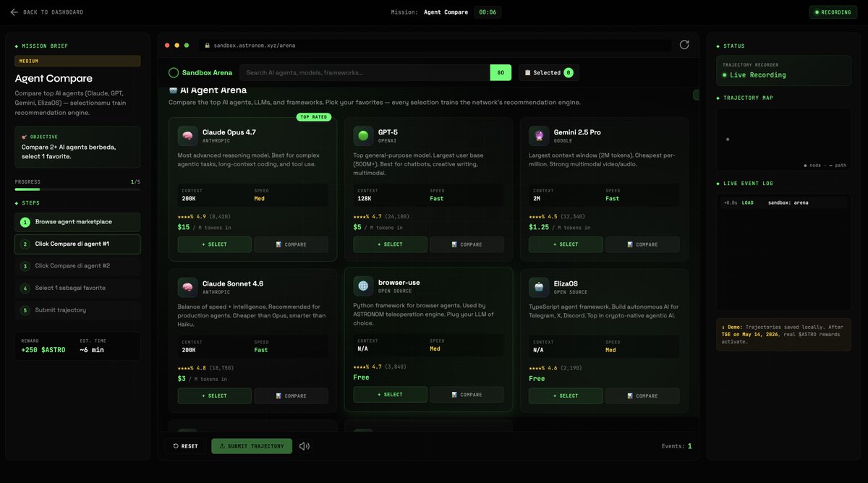Open step 5 Submit trajectory
Viewport: 868px width, 483px height.
pyautogui.click(x=77, y=310)
